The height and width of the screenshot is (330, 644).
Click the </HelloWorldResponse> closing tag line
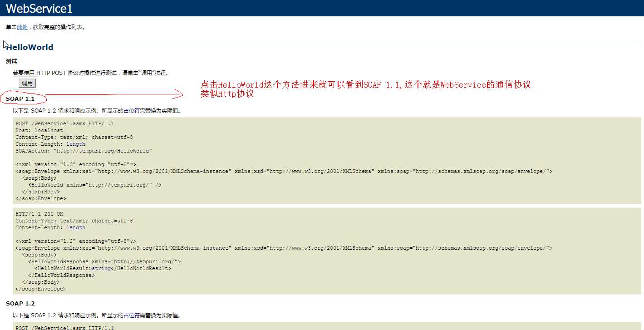[61, 275]
